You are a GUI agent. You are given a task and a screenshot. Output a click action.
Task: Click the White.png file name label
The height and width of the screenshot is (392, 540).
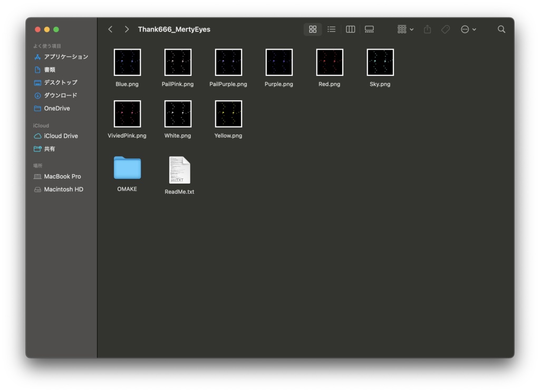pos(177,136)
